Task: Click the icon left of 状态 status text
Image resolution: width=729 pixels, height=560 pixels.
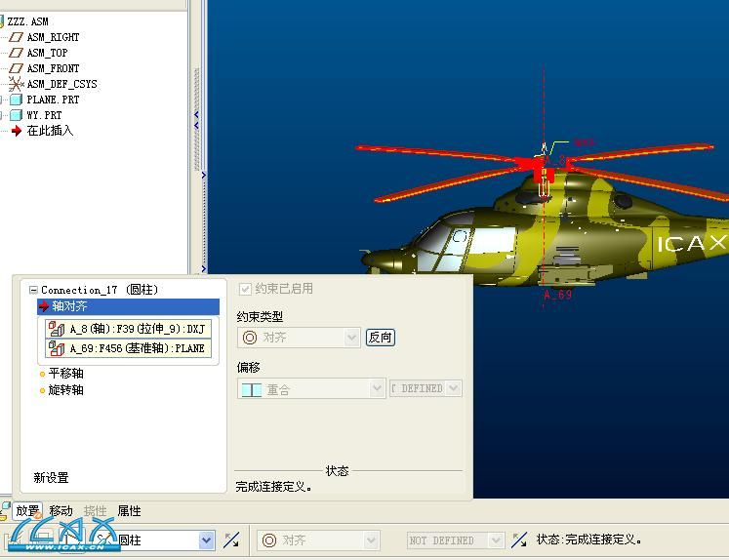Action: point(519,540)
